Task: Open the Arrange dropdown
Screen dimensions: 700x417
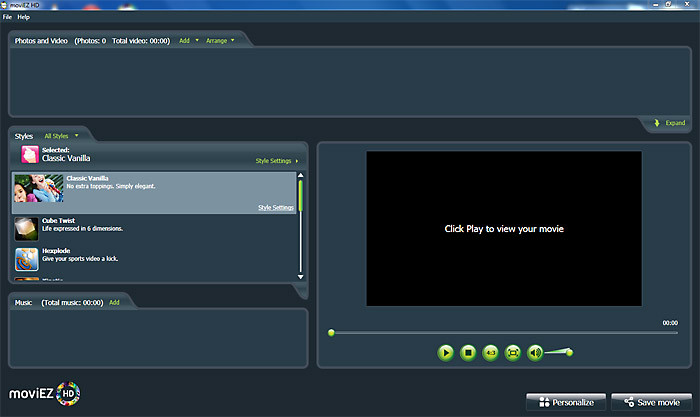Action: 220,41
